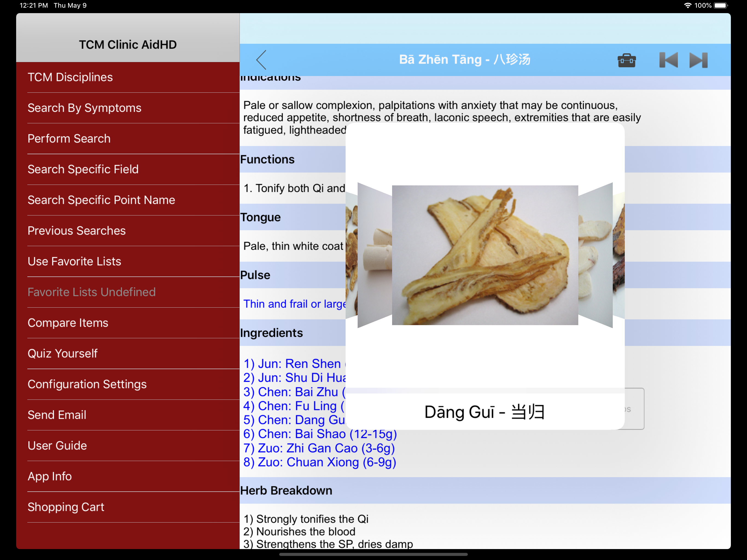Image resolution: width=747 pixels, height=560 pixels.
Task: Open Search Specific Point Name
Action: (128, 200)
